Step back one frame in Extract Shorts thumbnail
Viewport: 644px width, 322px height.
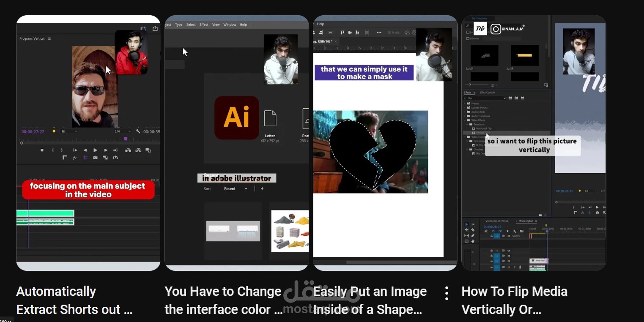pos(85,150)
